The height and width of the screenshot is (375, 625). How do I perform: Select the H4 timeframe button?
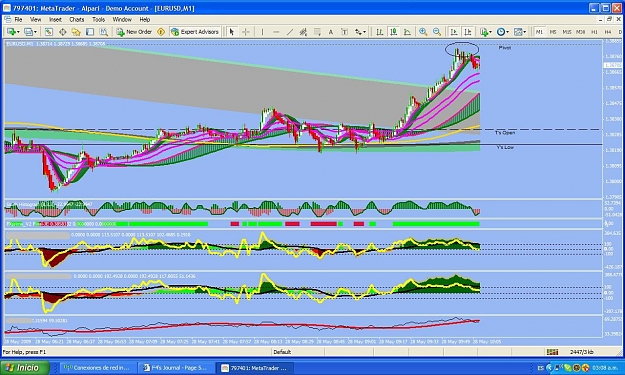(608, 32)
